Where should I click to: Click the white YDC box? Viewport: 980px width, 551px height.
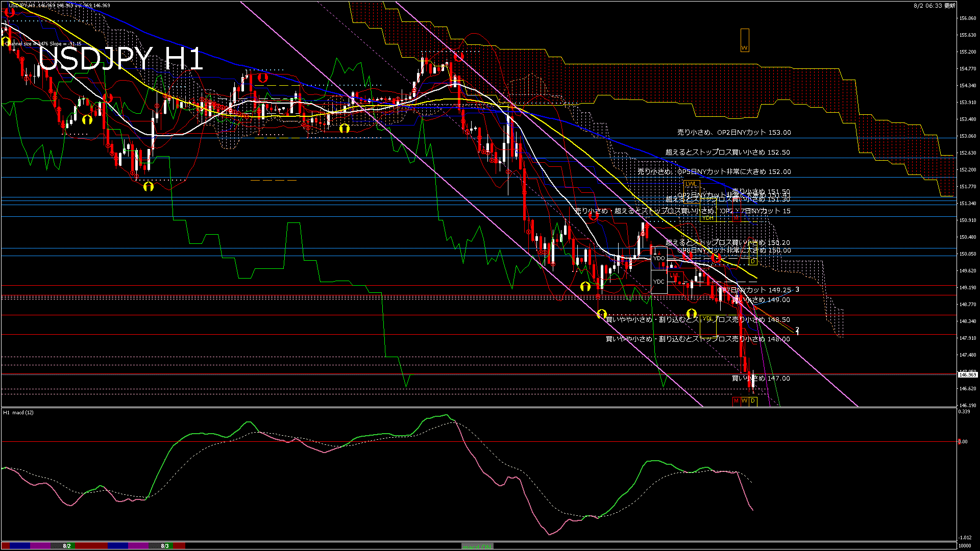[x=659, y=282]
